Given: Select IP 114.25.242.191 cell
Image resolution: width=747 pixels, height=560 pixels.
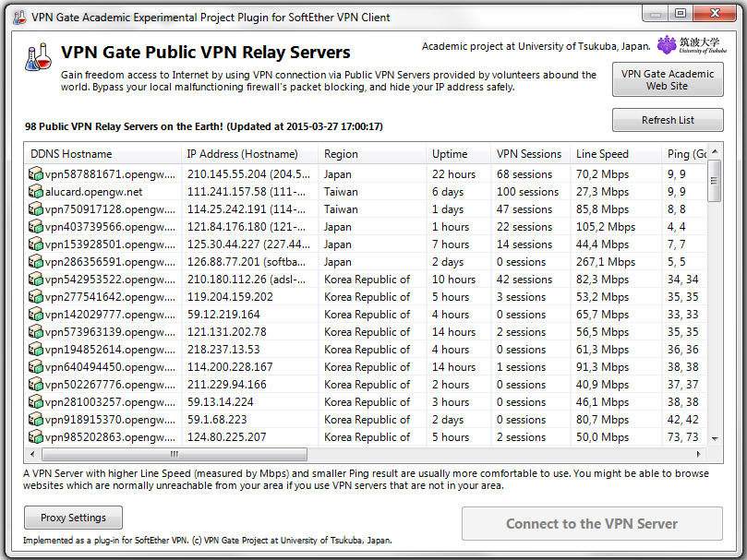Looking at the screenshot, I should click(x=248, y=209).
